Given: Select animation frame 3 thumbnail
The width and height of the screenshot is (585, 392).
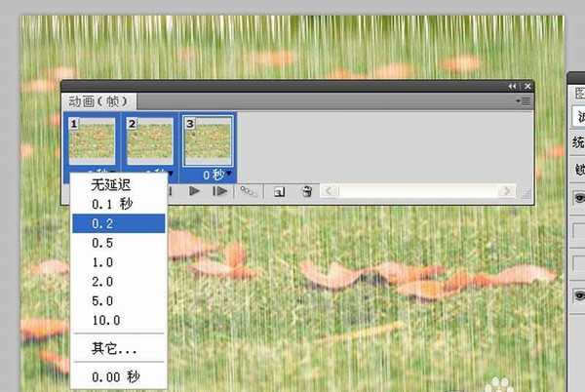Looking at the screenshot, I should pos(209,141).
